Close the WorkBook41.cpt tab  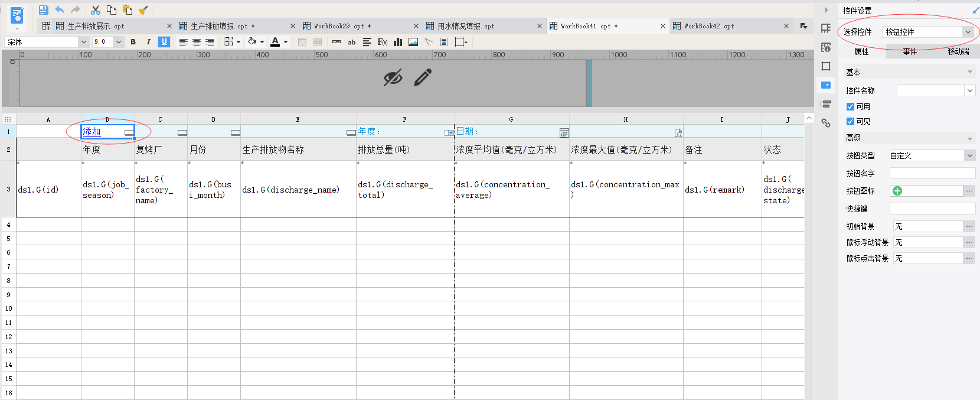(x=662, y=26)
